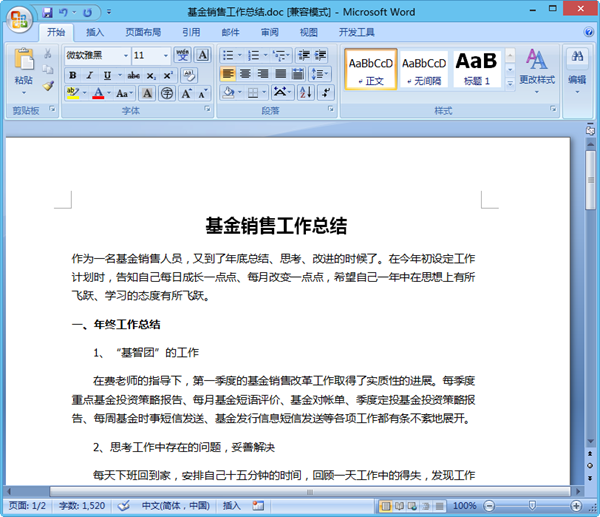Click vertical scrollbar thumb
This screenshot has height=517, width=600.
[590, 180]
